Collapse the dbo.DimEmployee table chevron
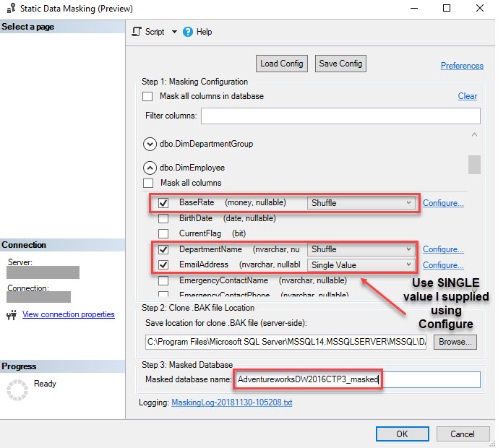The image size is (498, 448). pos(150,168)
